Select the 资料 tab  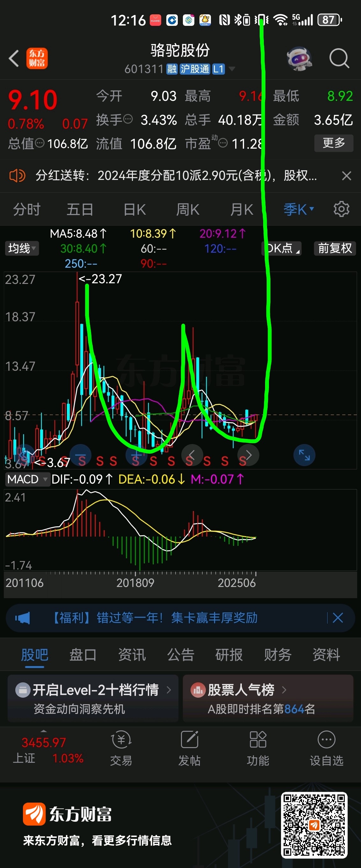(326, 655)
